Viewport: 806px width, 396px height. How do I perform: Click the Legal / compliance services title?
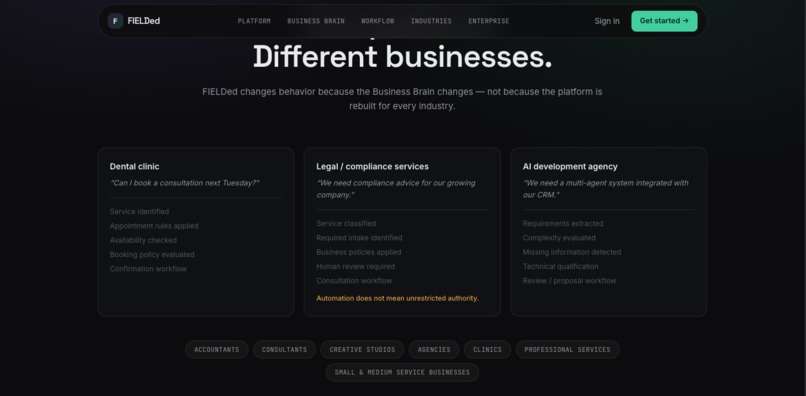pos(372,167)
